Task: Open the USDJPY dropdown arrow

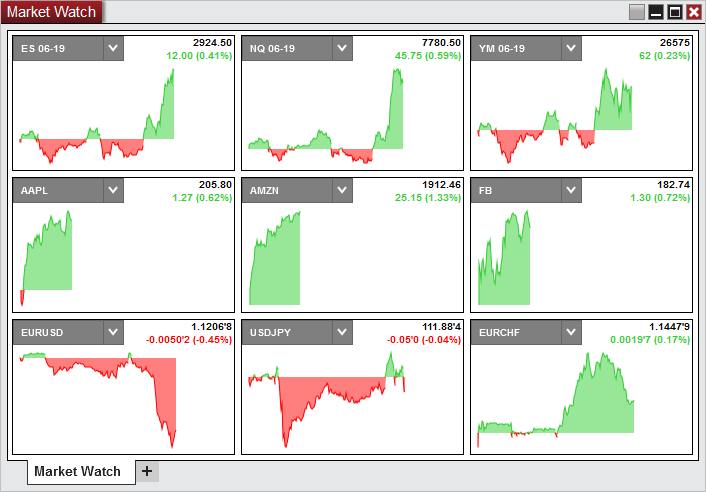Action: coord(342,332)
